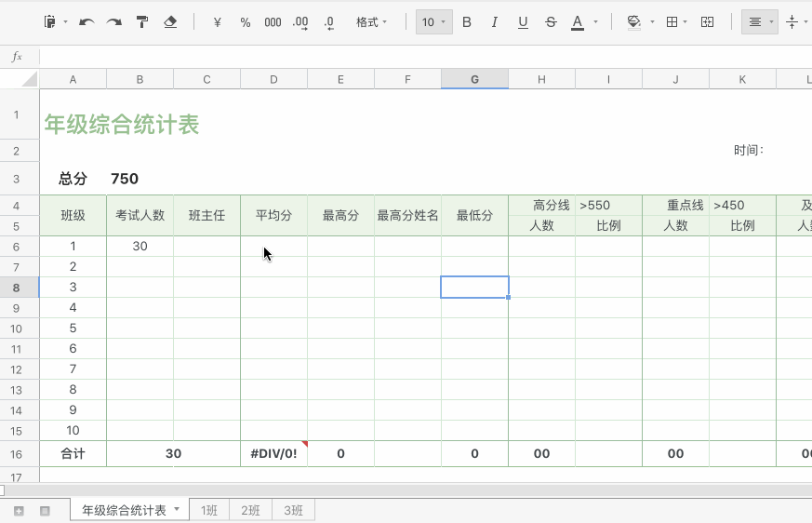Click the redo arrow icon
Image resolution: width=812 pixels, height=523 pixels.
(x=113, y=22)
